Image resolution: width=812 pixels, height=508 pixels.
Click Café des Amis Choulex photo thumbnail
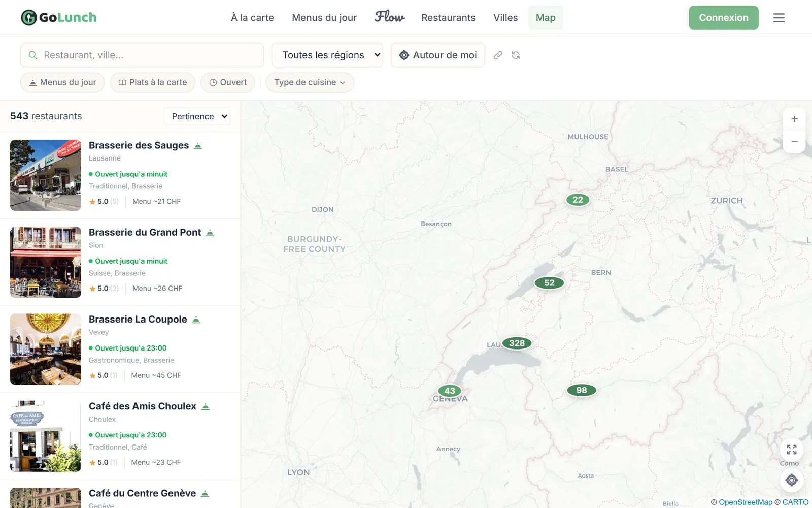coord(46,436)
